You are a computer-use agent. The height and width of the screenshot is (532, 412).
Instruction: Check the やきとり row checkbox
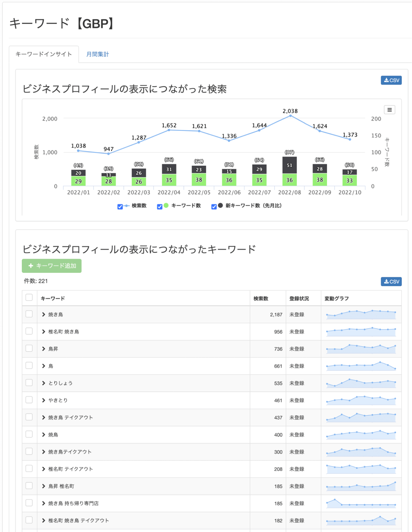(x=29, y=399)
